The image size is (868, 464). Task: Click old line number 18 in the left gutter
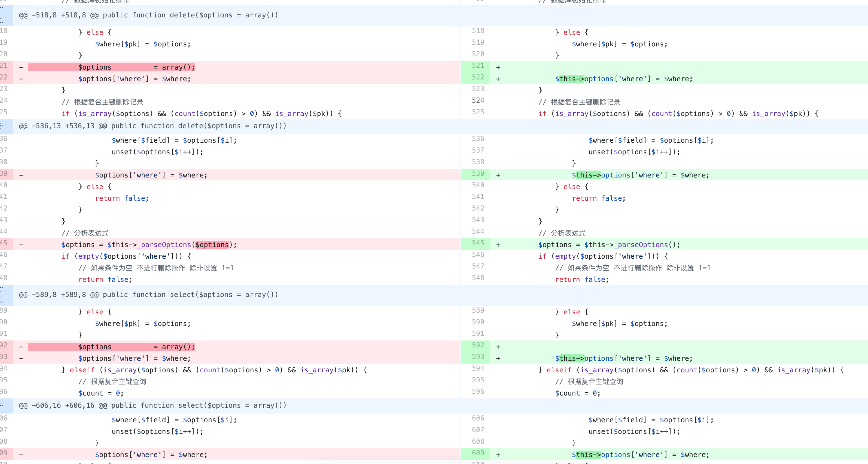tap(4, 30)
